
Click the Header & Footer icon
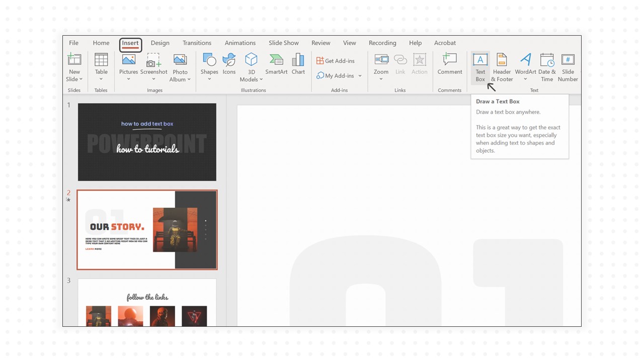[x=502, y=60]
